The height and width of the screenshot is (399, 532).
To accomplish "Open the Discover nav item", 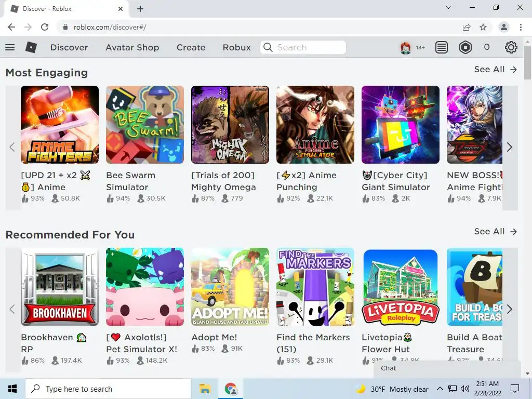I will click(69, 47).
